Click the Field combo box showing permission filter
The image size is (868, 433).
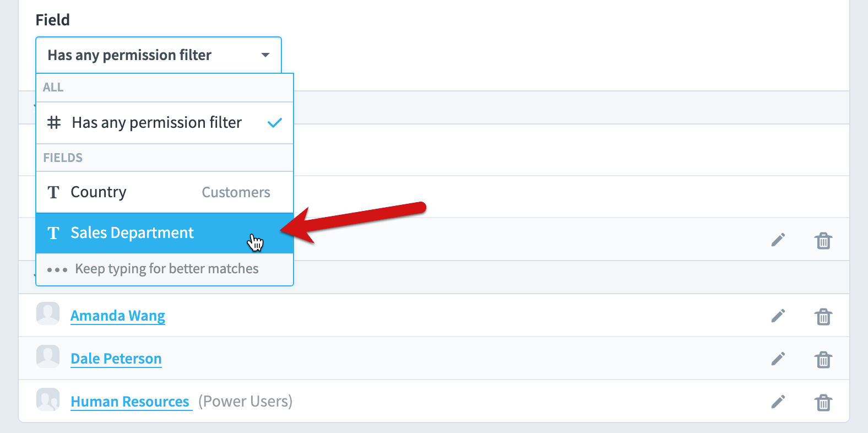pos(159,55)
